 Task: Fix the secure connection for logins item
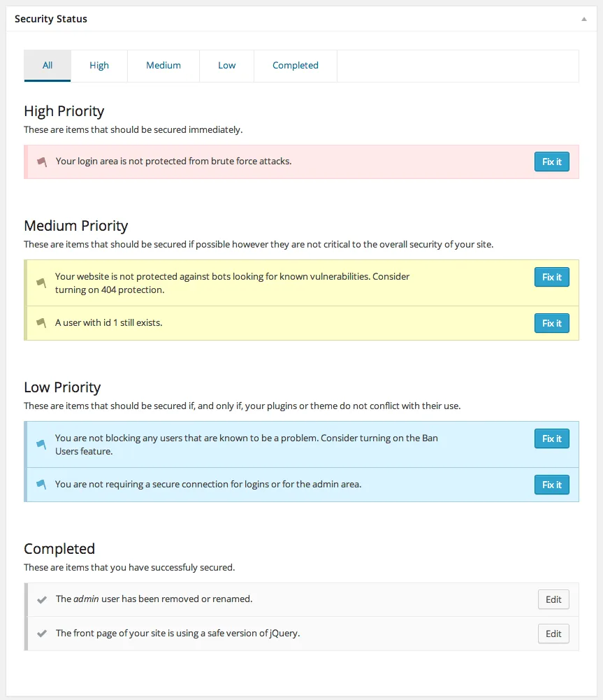[551, 484]
